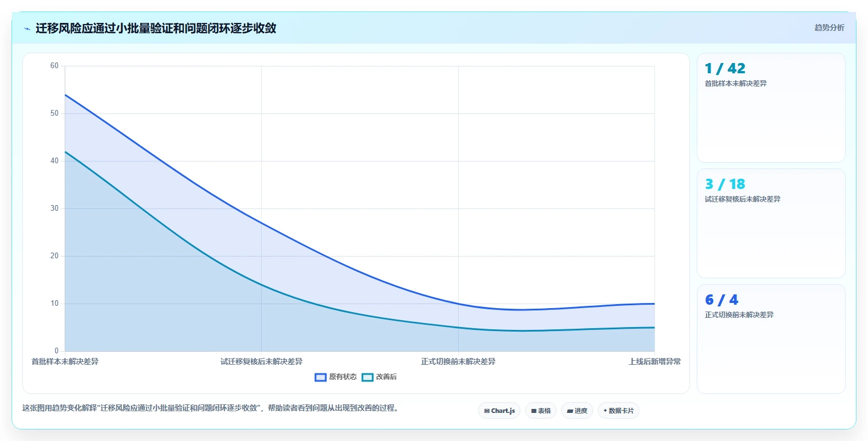Click y-axis tick value 0
The width and height of the screenshot is (868, 441).
(x=57, y=351)
